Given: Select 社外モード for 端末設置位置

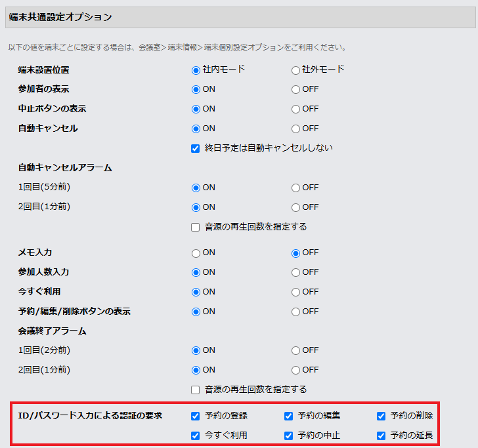Looking at the screenshot, I should pos(295,70).
